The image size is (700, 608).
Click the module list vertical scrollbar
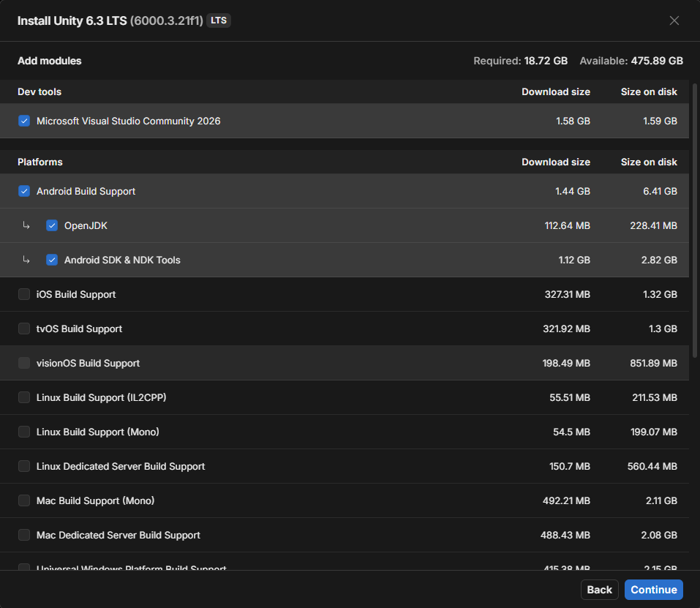695,220
